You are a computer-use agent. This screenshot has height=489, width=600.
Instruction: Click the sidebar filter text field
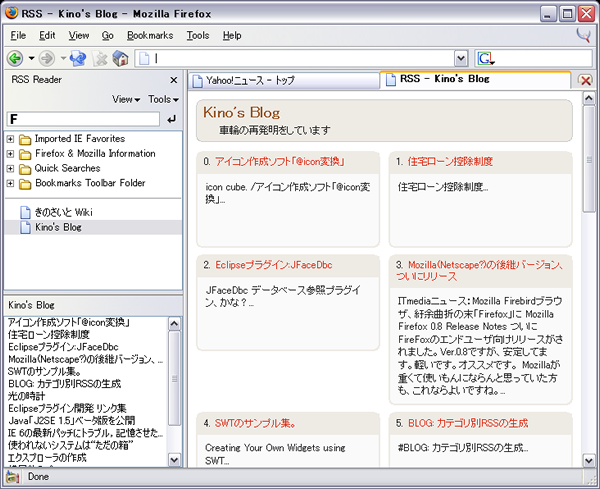[x=83, y=119]
